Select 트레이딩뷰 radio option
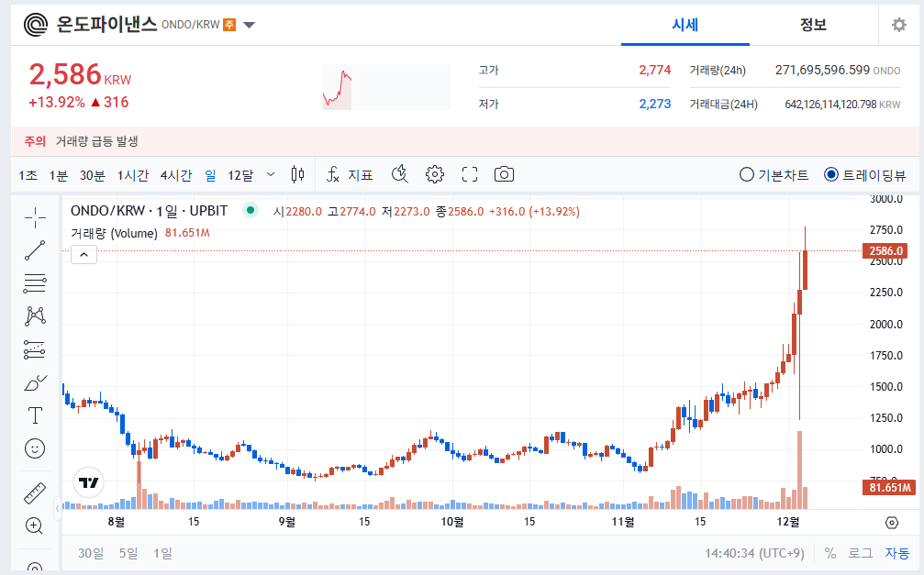Viewport: 924px width, 575px height. point(864,175)
